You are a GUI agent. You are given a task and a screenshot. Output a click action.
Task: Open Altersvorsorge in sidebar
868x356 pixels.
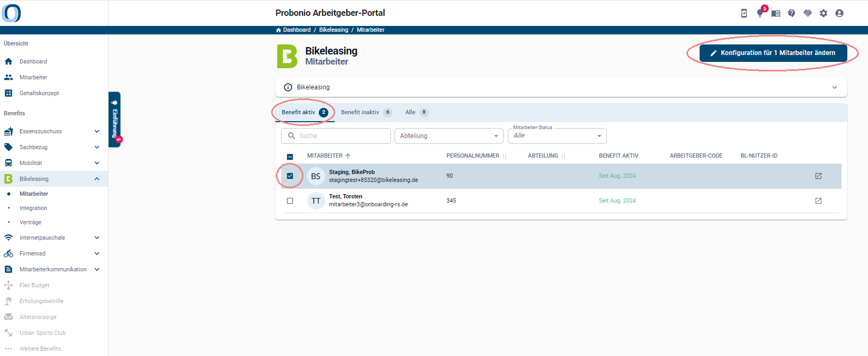[38, 317]
